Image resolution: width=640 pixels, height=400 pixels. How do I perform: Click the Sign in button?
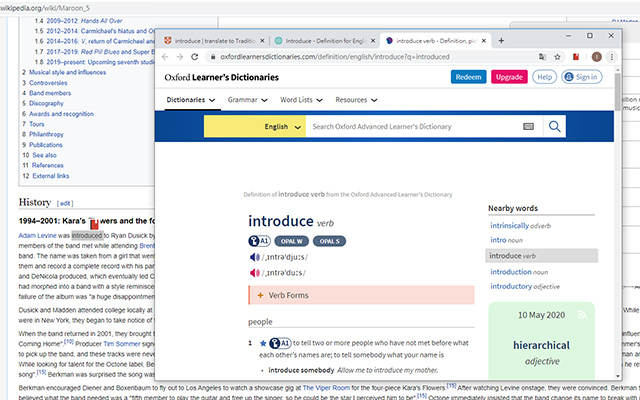[x=582, y=77]
